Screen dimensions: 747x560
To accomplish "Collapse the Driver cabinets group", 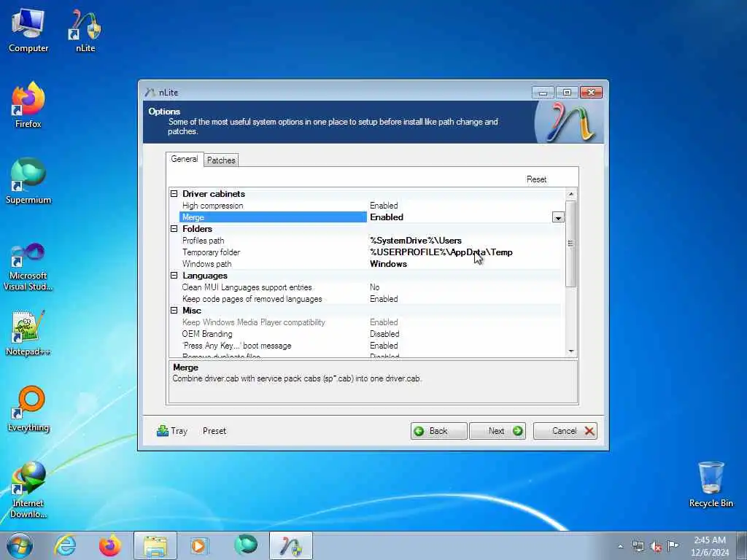I will click(x=174, y=194).
